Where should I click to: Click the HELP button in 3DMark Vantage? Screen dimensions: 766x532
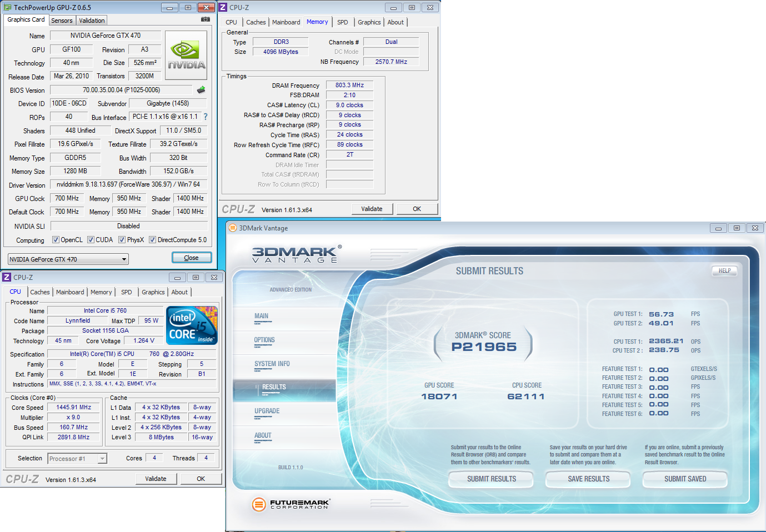pyautogui.click(x=725, y=271)
